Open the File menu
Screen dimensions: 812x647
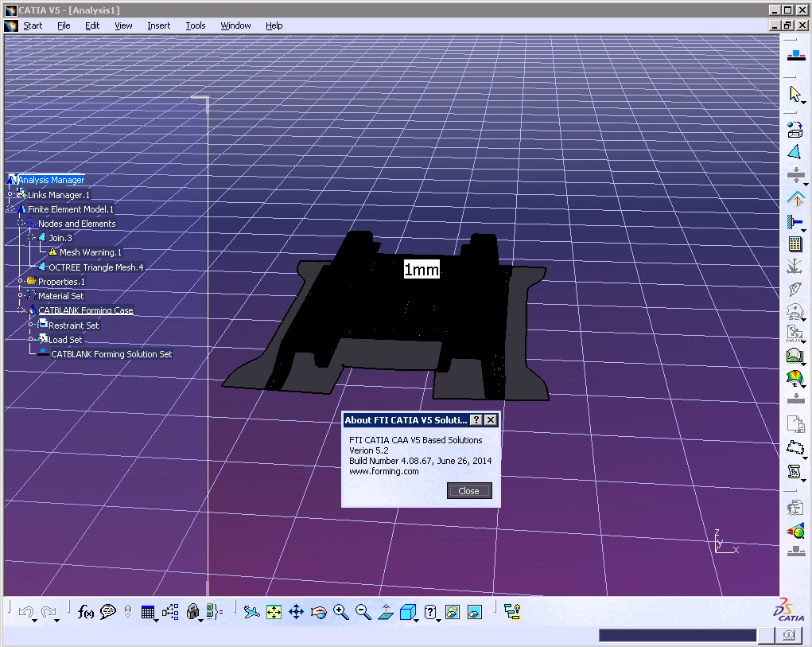pos(64,25)
